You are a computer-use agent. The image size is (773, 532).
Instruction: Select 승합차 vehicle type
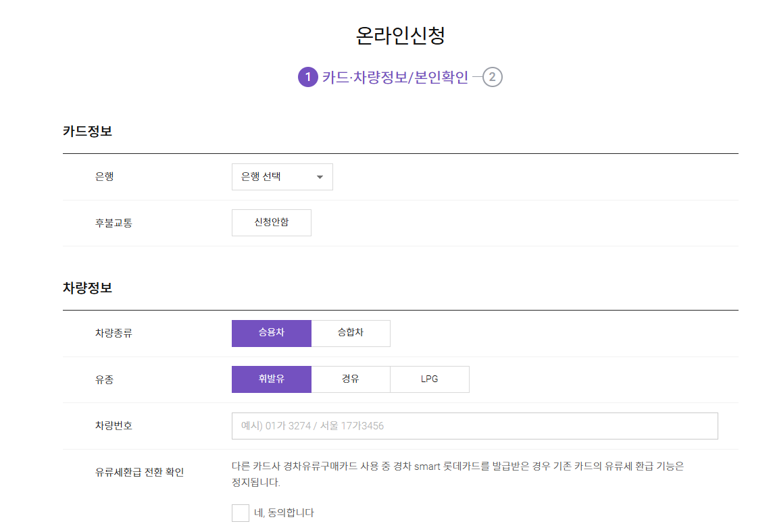pos(351,333)
